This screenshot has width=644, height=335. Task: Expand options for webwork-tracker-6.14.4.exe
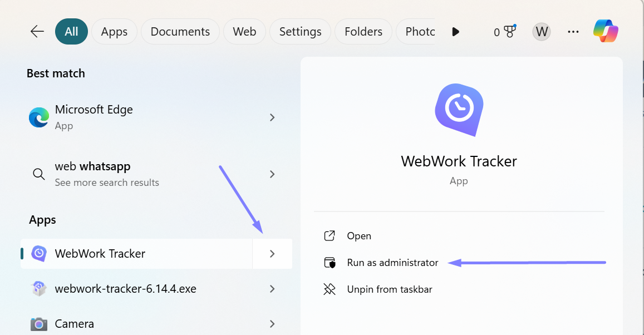click(272, 289)
